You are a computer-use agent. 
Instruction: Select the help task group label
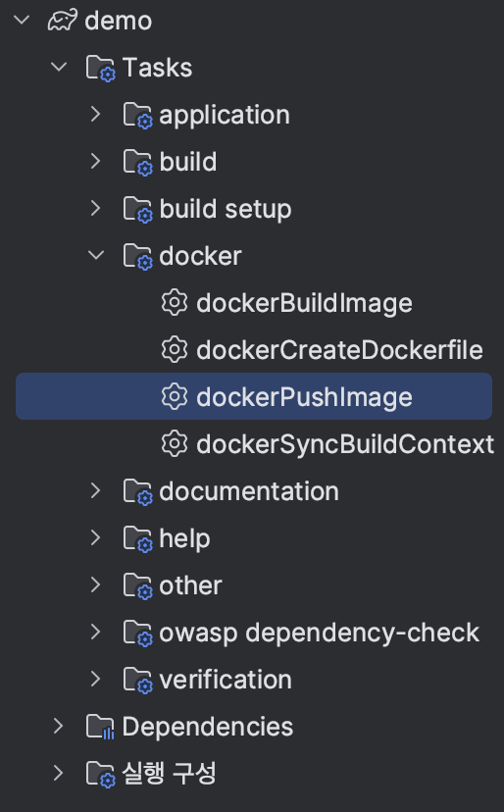pos(185,538)
